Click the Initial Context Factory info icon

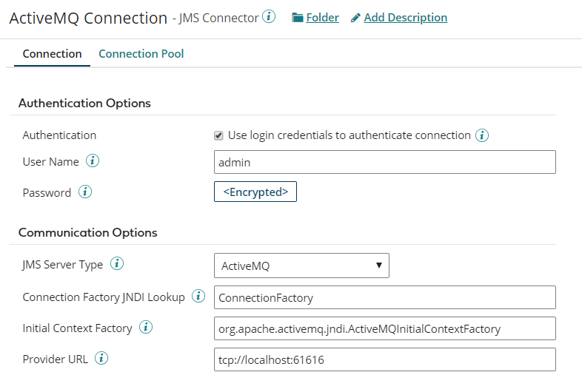(x=146, y=328)
